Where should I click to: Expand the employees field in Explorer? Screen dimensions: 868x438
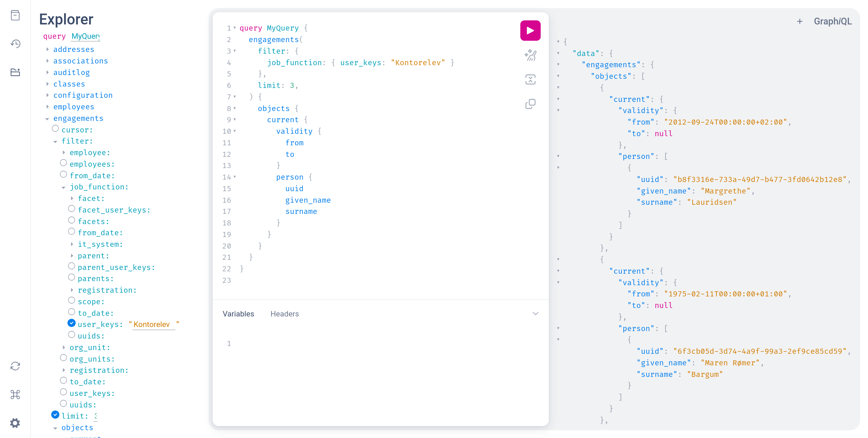[x=47, y=107]
